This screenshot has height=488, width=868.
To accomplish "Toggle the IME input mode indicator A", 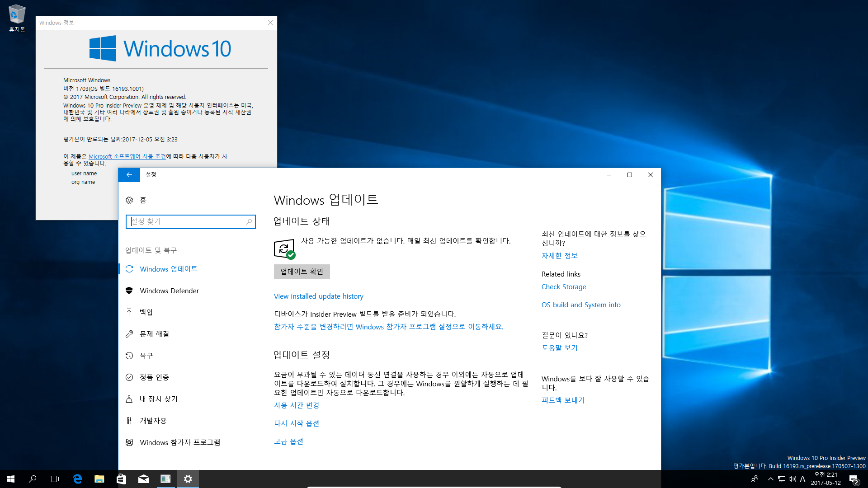I will click(x=803, y=479).
